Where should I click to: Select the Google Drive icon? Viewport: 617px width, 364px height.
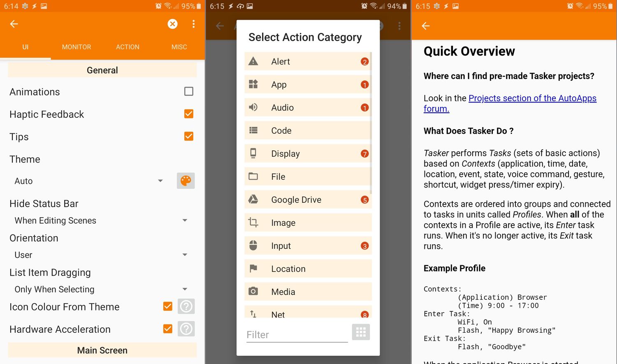tap(253, 199)
